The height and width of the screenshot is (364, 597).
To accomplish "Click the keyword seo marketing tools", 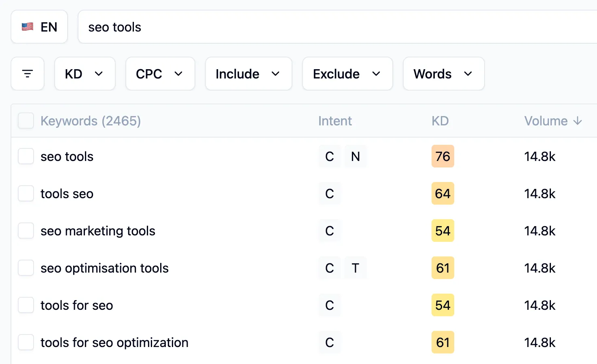I will tap(98, 231).
